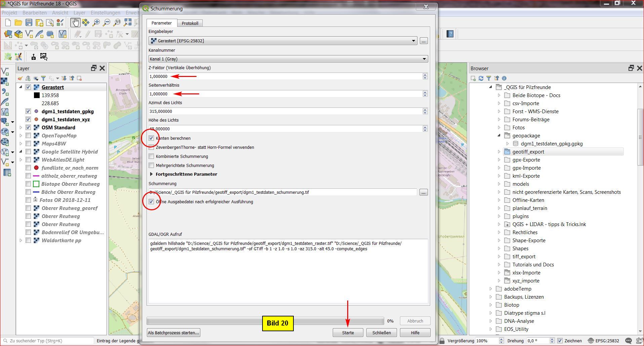The width and height of the screenshot is (644, 346).
Task: Expand the Fortgeschrittene Parameter section
Action: (151, 174)
